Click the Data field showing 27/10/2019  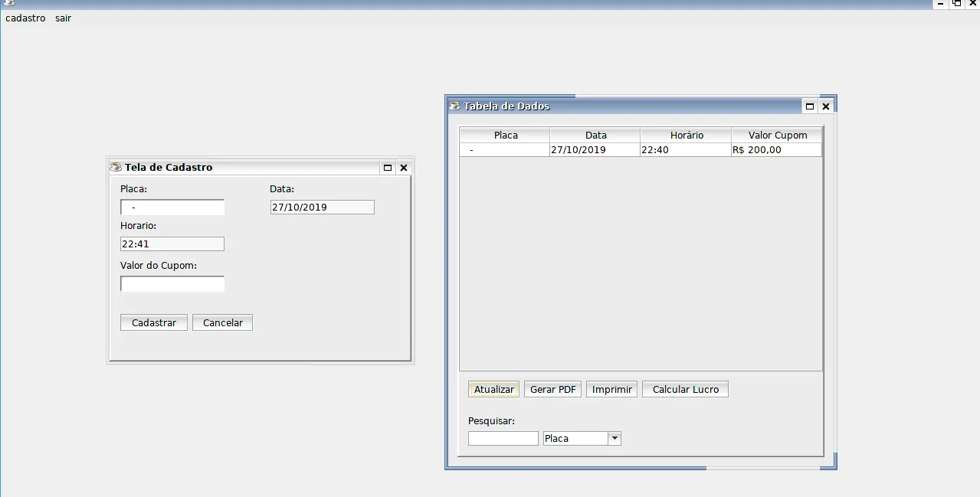(323, 208)
